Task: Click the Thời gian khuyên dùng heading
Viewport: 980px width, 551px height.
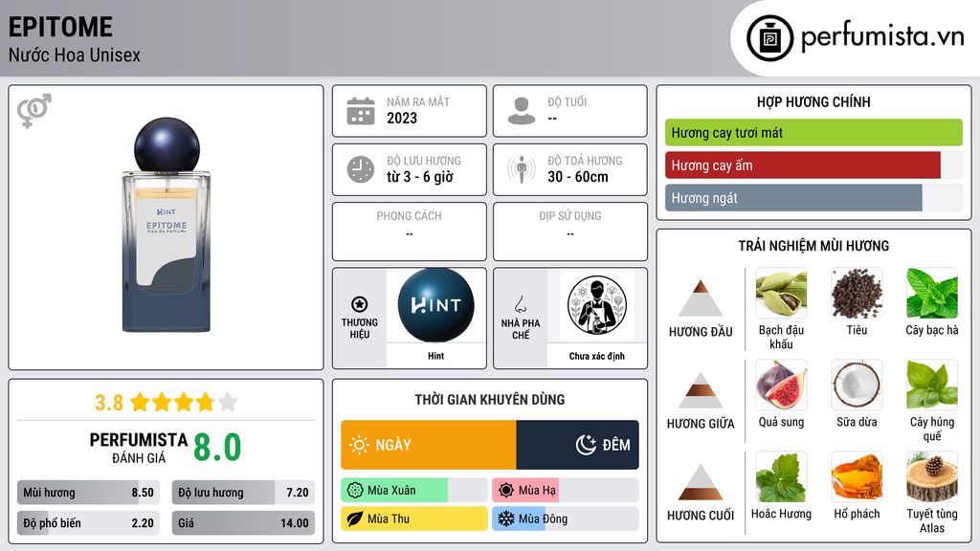Action: 490,400
